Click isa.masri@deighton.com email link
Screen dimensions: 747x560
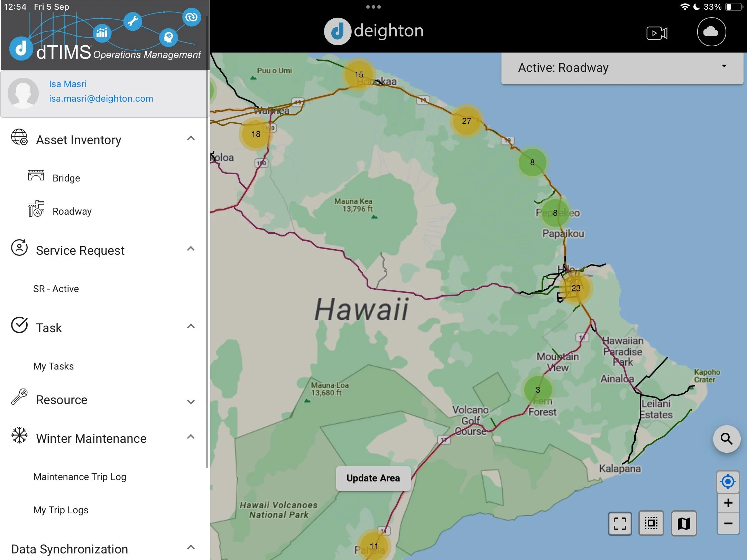[101, 99]
